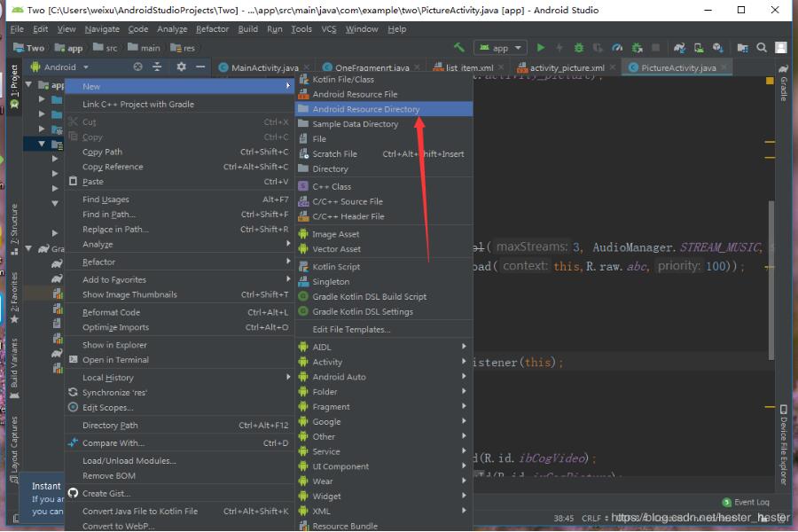The image size is (798, 532).
Task: Sync project with Gradle files icon
Action: click(x=679, y=47)
